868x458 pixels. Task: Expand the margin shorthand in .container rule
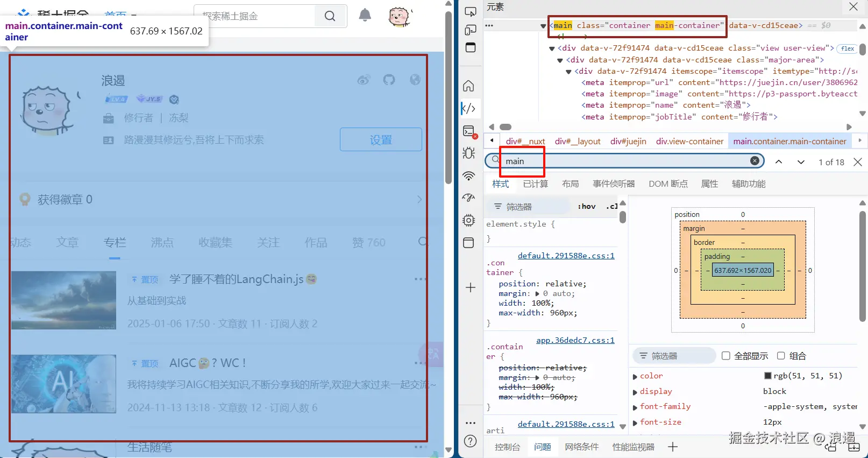(537, 294)
